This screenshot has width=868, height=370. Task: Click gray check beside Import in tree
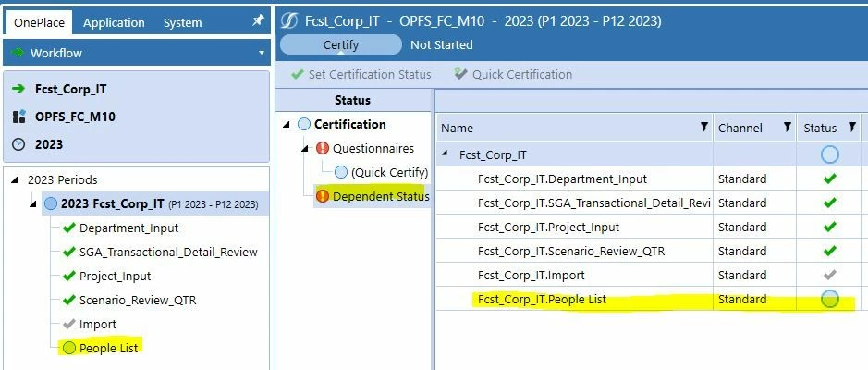click(x=69, y=324)
